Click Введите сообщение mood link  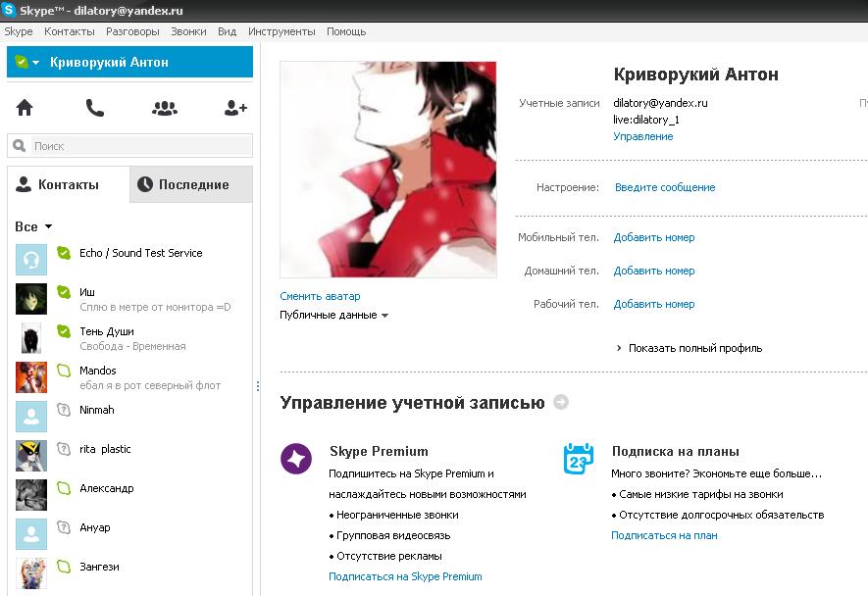tap(665, 187)
